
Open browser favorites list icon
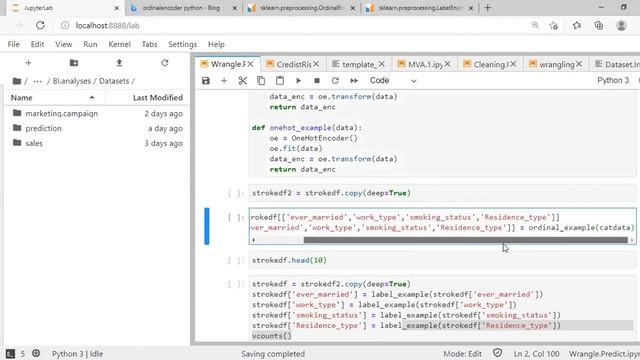pos(577,25)
